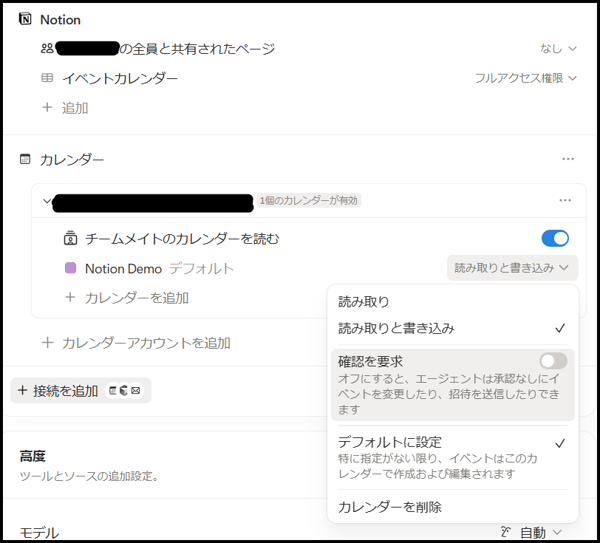Viewport: 600px width, 543px height.
Task: Click the Notion Demo calendar name
Action: (x=123, y=269)
